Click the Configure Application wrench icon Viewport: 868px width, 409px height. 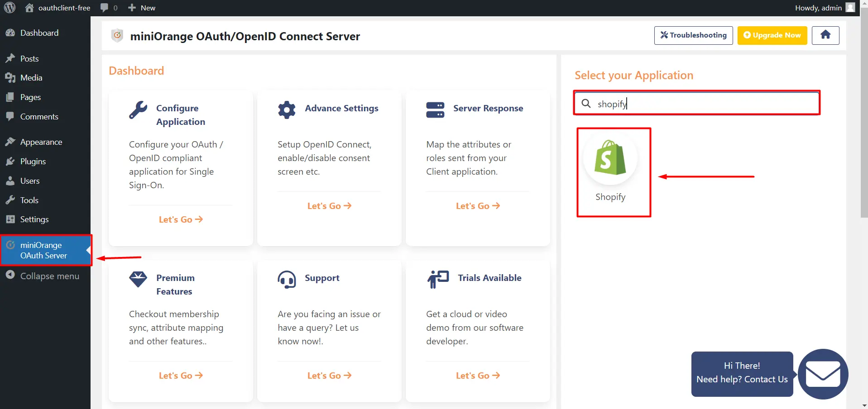[138, 110]
